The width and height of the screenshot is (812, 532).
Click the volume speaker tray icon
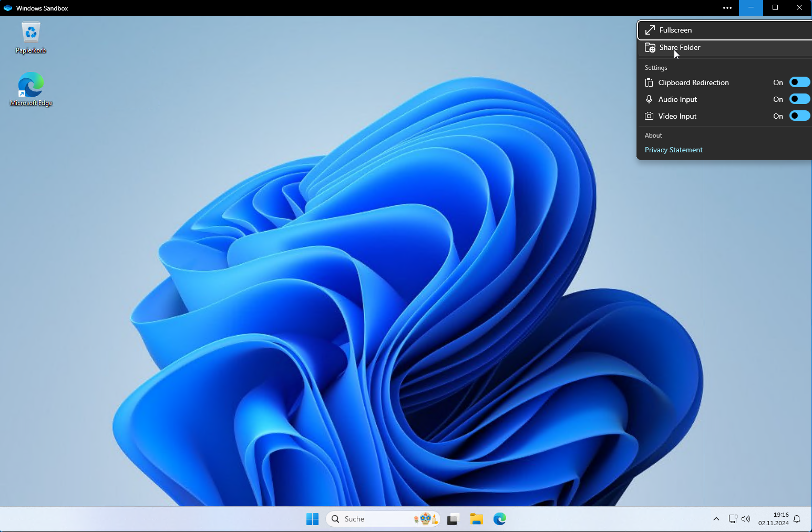coord(746,519)
